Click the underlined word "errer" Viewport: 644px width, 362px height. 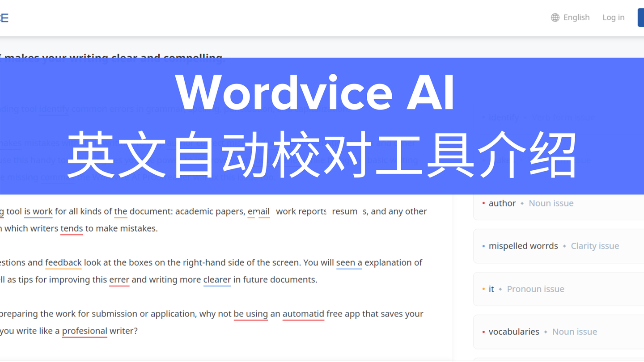tap(119, 280)
